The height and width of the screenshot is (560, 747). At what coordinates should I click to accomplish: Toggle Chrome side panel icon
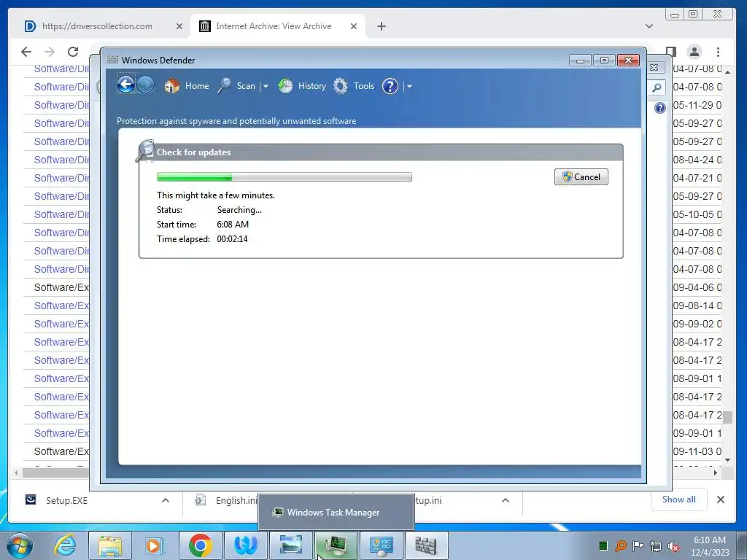pos(671,52)
